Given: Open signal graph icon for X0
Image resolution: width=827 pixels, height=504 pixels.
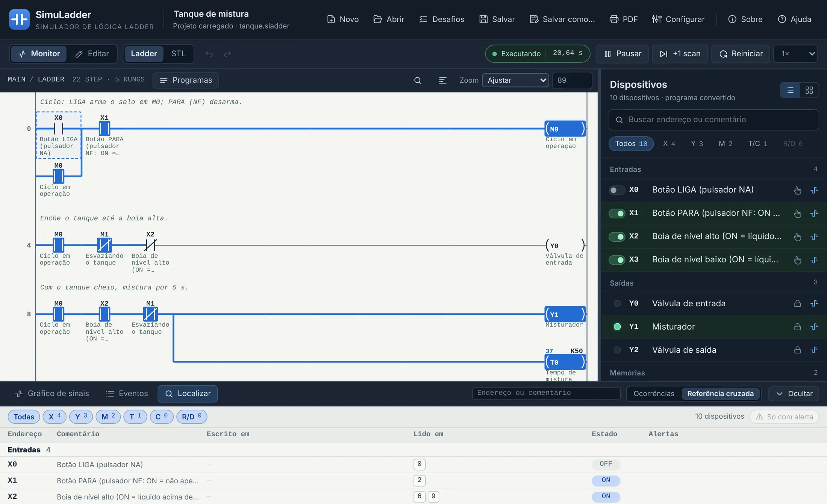Looking at the screenshot, I should tap(814, 190).
